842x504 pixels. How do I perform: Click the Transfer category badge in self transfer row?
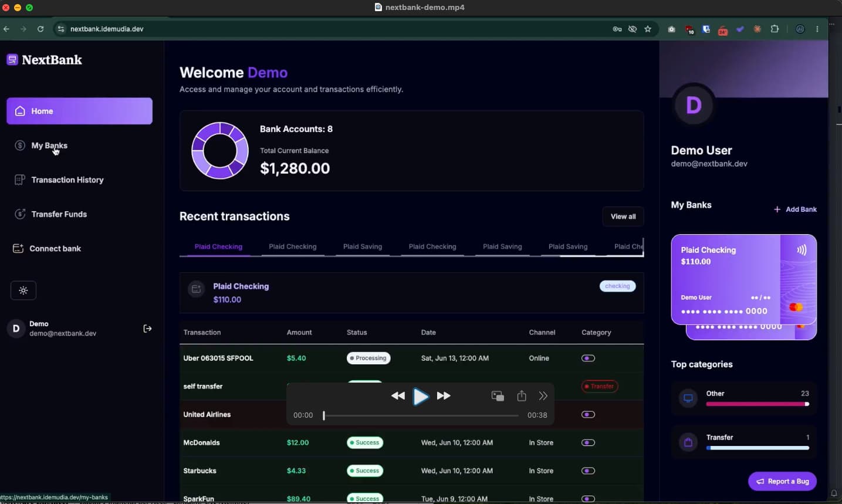[599, 386]
